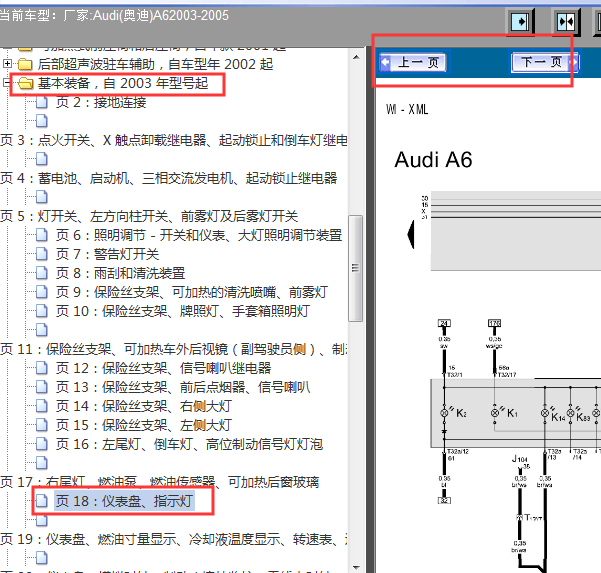Viewport: 601px width, 573px height.
Task: Click warning lamp K2 symbol in diagram
Action: (445, 413)
